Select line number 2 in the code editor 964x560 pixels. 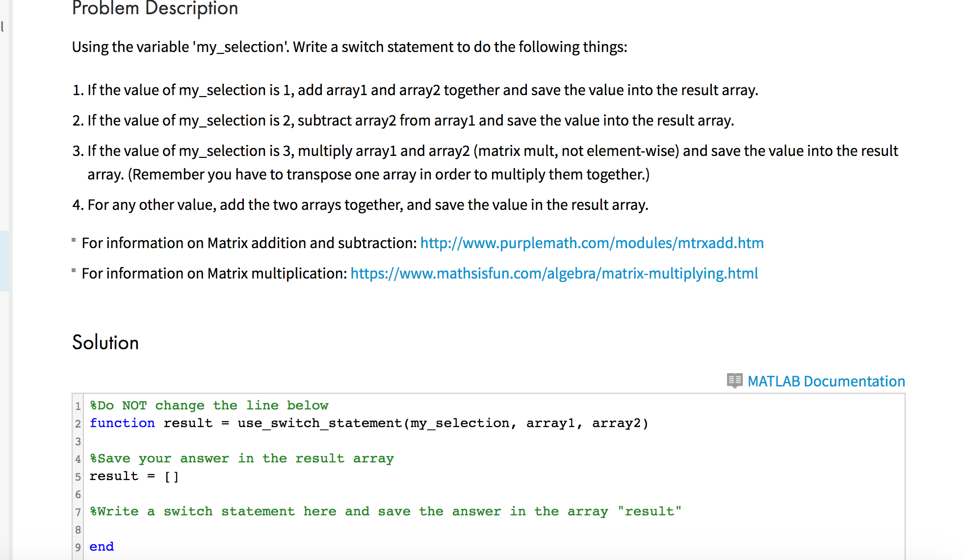click(x=78, y=423)
